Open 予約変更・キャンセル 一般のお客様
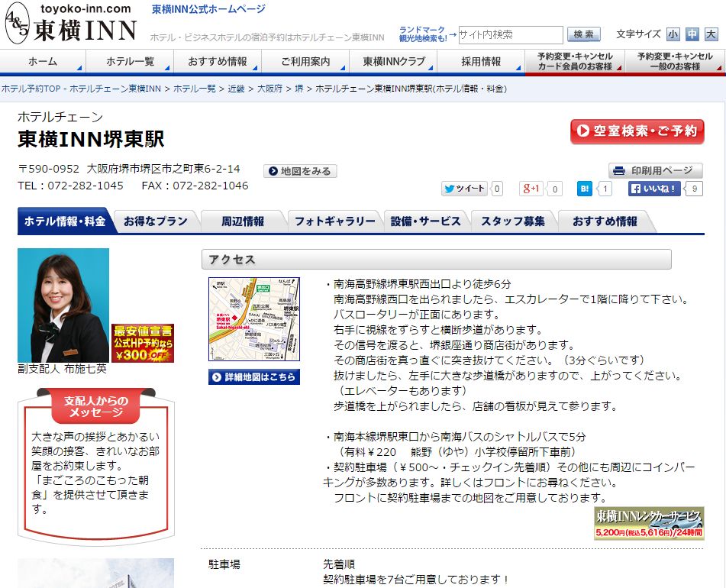The width and height of the screenshot is (726, 588). coord(675,62)
